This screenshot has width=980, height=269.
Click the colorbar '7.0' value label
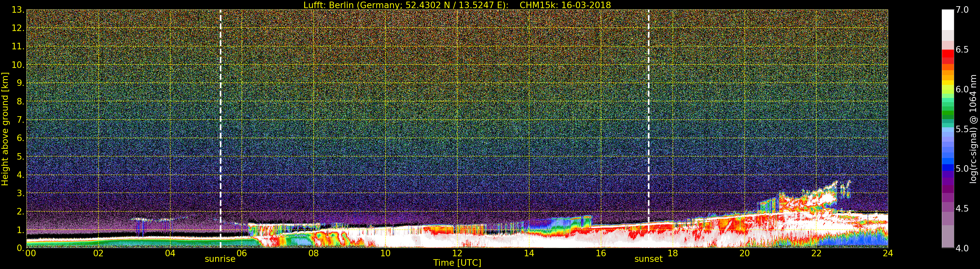(x=962, y=10)
